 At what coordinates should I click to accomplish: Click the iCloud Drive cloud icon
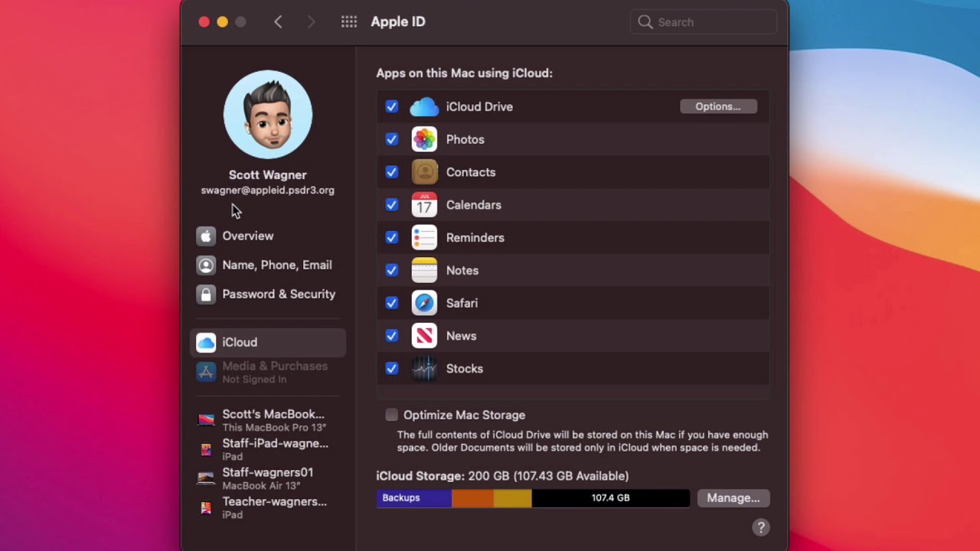424,107
